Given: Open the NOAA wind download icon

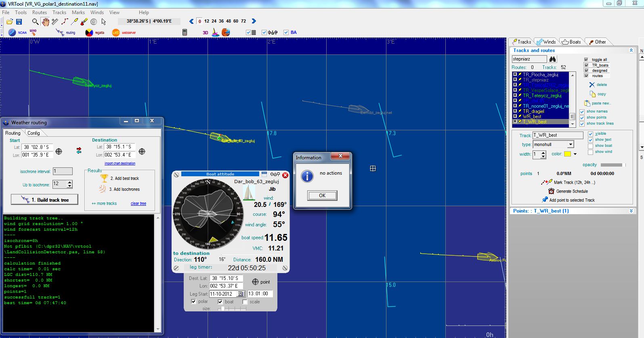Looking at the screenshot, I should [12, 32].
